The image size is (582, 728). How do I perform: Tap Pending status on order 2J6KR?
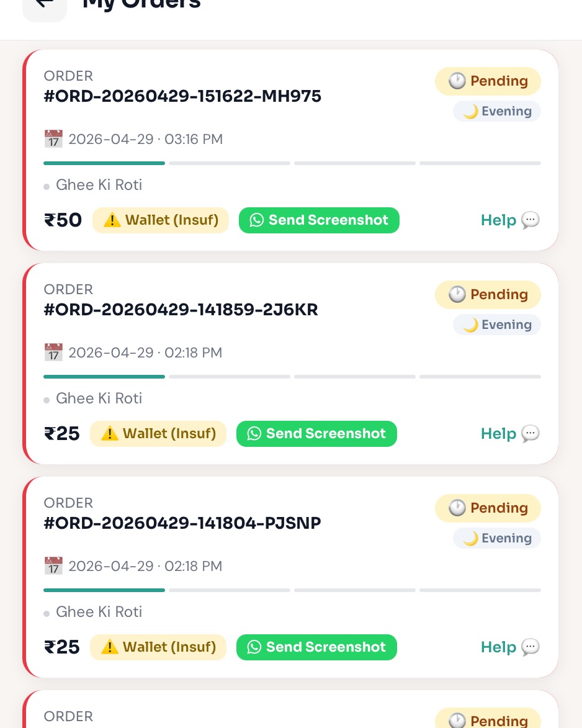[488, 295]
